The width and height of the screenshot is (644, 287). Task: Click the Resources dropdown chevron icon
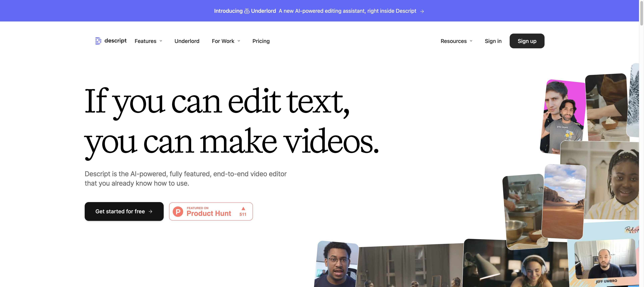click(471, 41)
